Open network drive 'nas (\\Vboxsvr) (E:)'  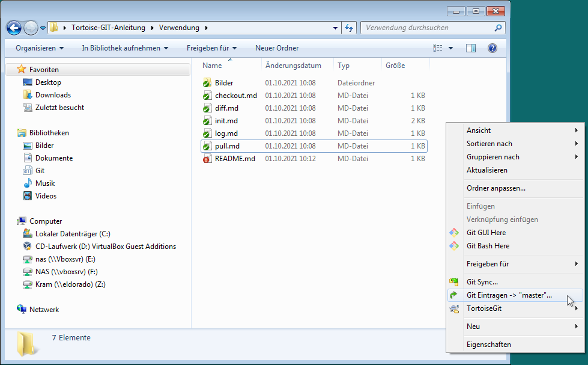pos(65,259)
